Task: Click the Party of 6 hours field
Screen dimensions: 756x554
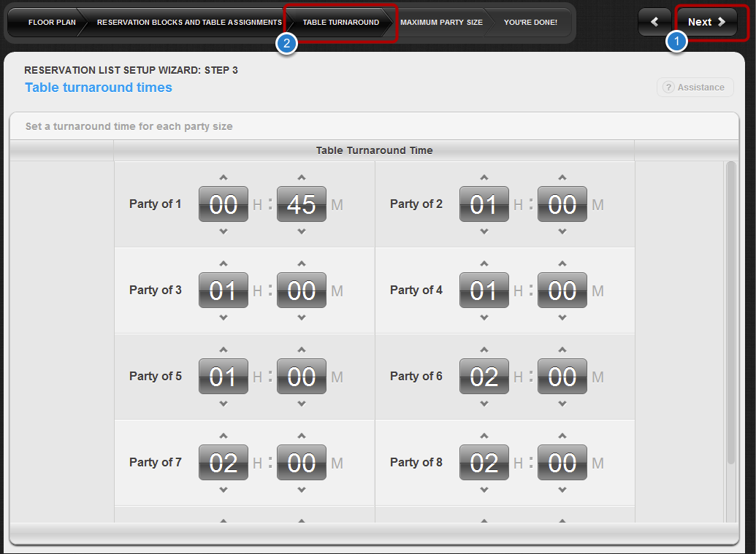Action: point(484,377)
